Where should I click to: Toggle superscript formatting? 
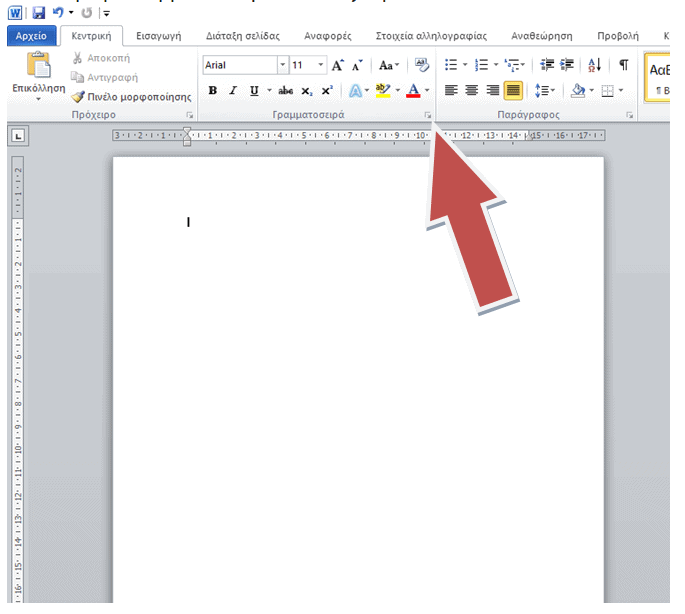(327, 90)
